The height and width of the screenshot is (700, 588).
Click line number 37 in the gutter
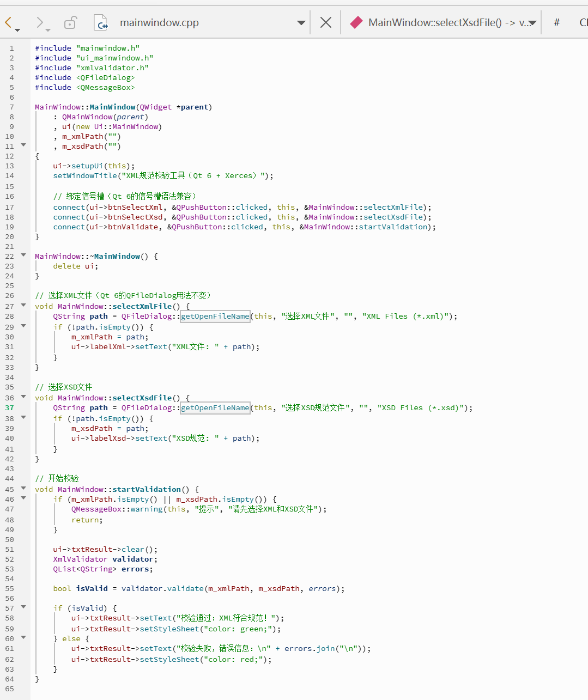(10, 407)
